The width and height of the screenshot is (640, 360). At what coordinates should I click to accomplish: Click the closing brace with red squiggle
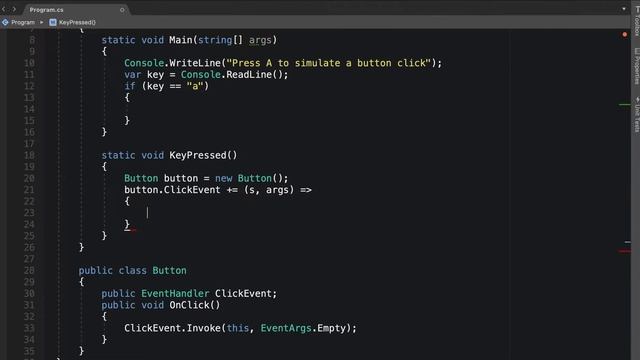click(x=127, y=224)
